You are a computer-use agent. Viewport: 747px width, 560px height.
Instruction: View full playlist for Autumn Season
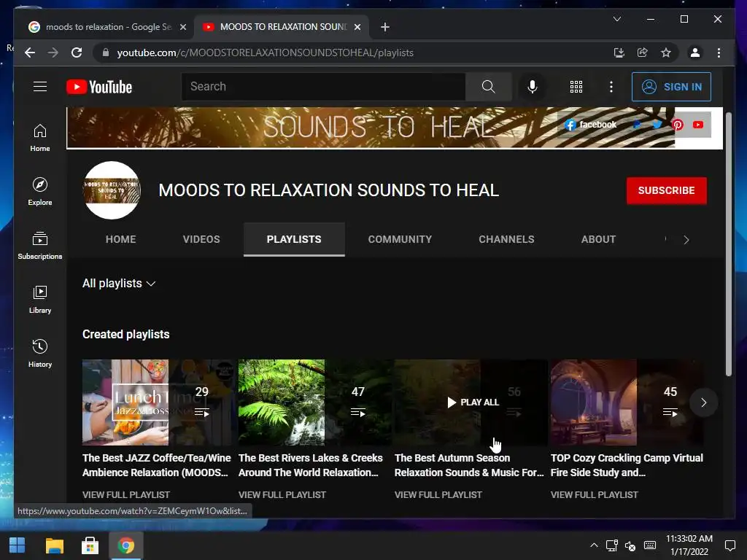click(x=438, y=495)
